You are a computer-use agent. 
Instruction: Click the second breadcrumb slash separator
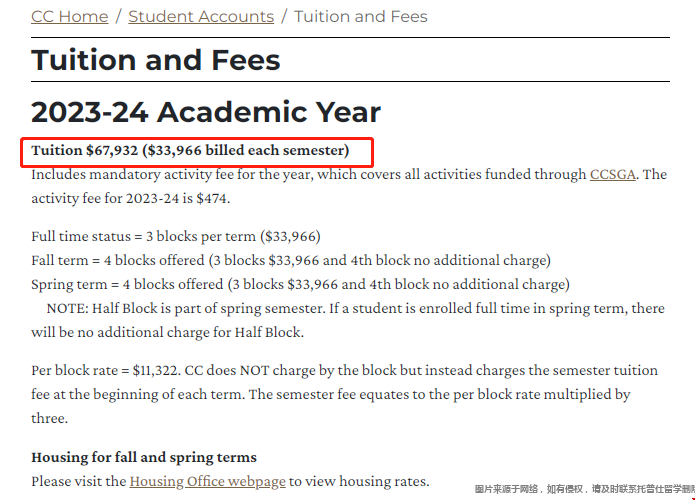coord(284,16)
